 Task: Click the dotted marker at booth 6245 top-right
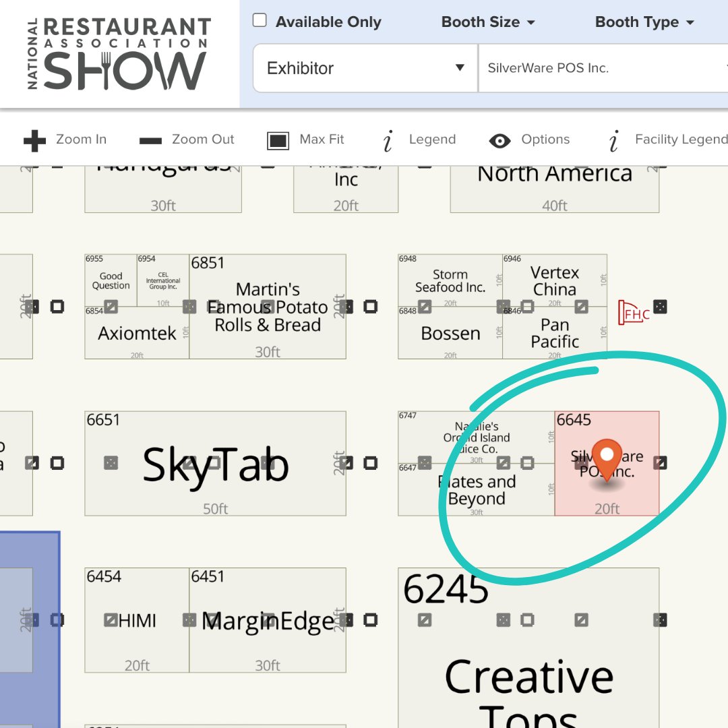(660, 619)
